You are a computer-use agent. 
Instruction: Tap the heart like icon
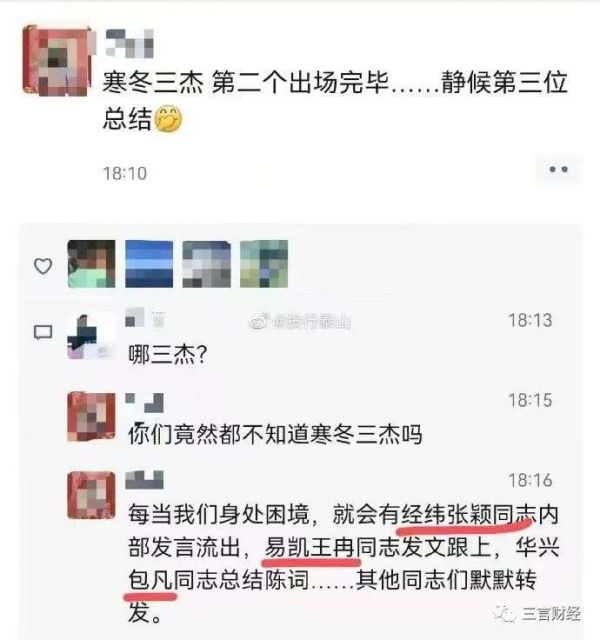[x=43, y=266]
